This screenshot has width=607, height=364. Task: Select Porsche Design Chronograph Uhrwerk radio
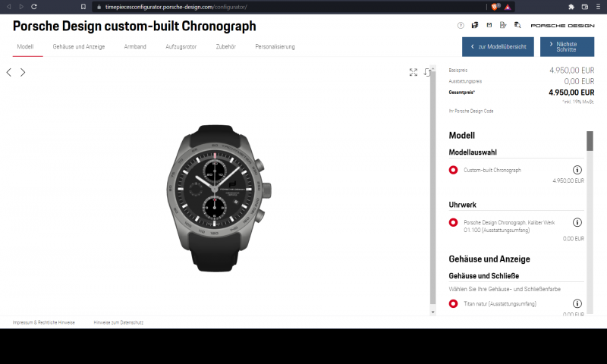(453, 223)
